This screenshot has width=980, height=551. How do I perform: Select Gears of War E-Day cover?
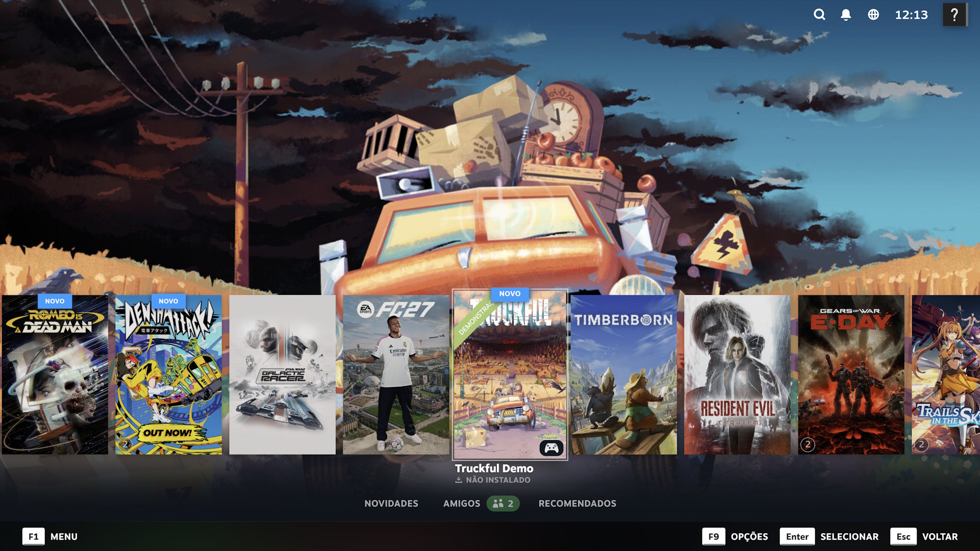tap(851, 374)
